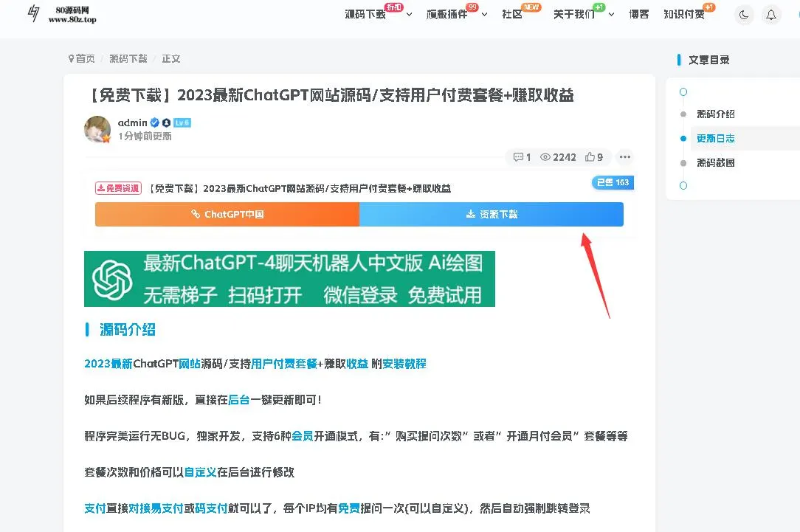
Task: Click the blue 资源下载 button
Action: [492, 214]
